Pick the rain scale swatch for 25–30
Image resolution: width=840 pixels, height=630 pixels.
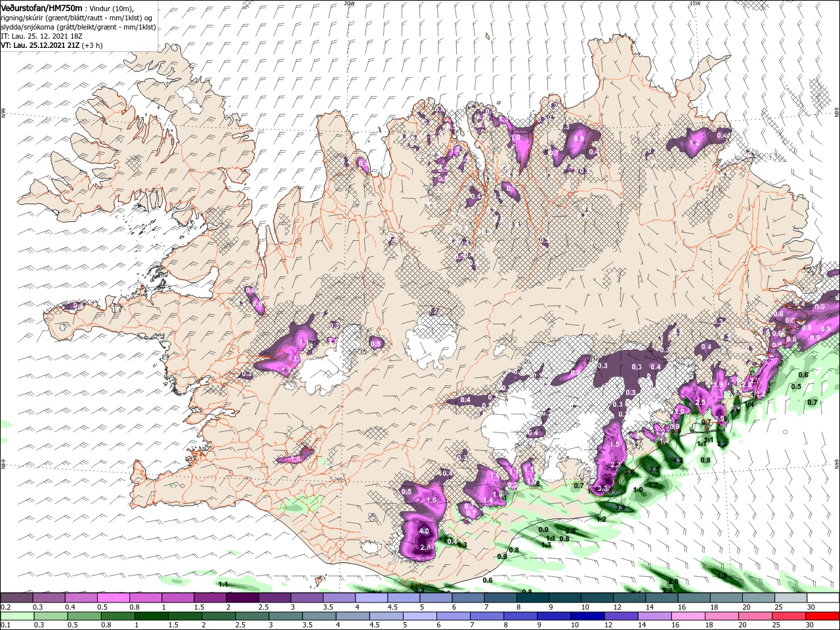[x=789, y=616]
